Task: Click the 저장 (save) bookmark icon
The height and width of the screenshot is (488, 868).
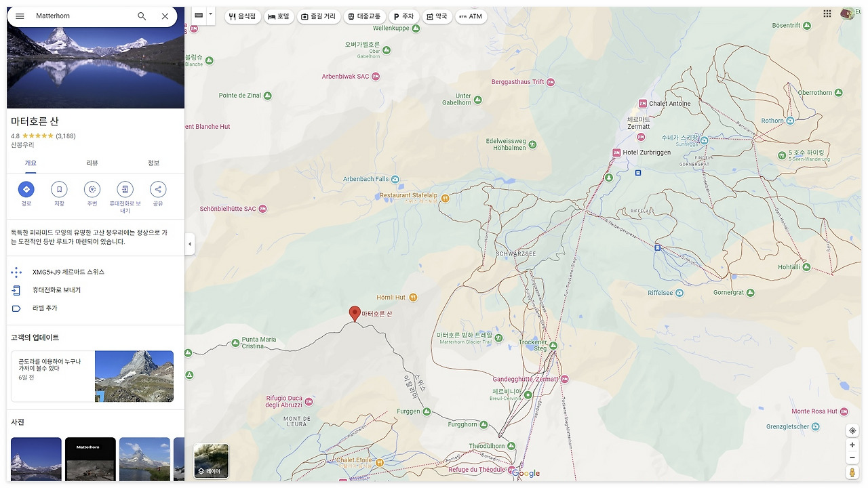Action: (x=59, y=190)
